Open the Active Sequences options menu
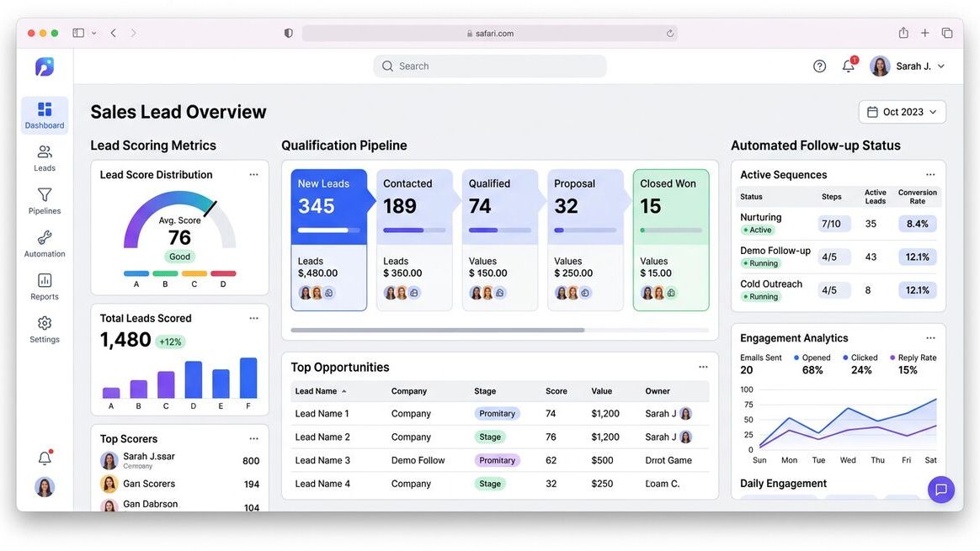The height and width of the screenshot is (551, 980). (929, 173)
